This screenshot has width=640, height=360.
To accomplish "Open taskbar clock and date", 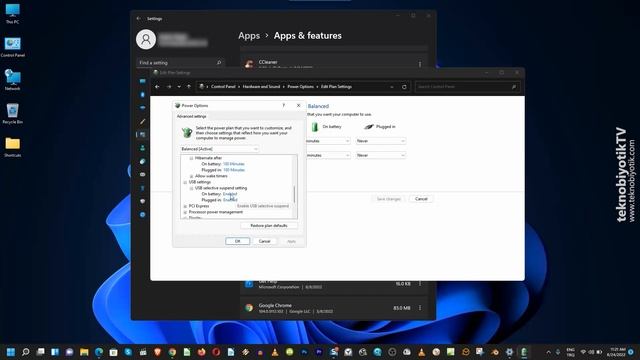I will (617, 352).
